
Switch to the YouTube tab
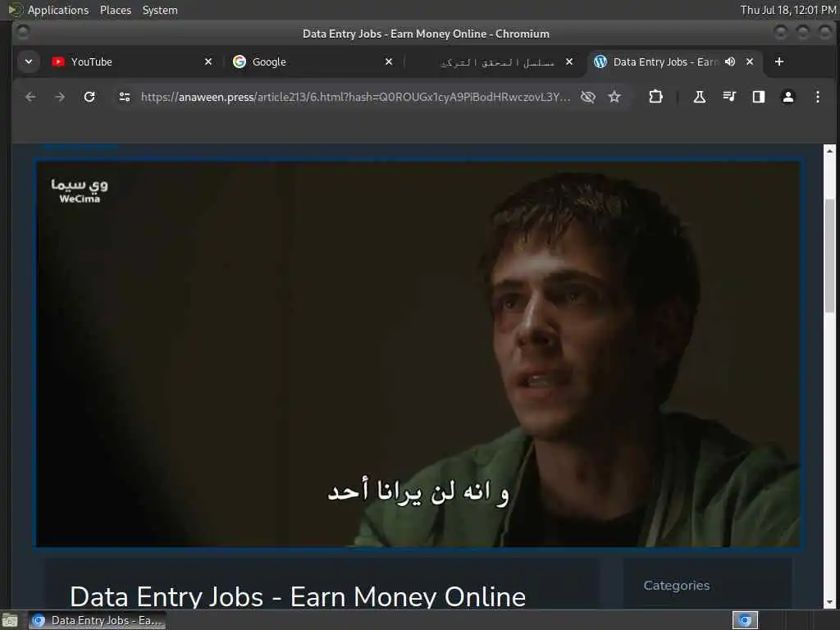[x=132, y=62]
